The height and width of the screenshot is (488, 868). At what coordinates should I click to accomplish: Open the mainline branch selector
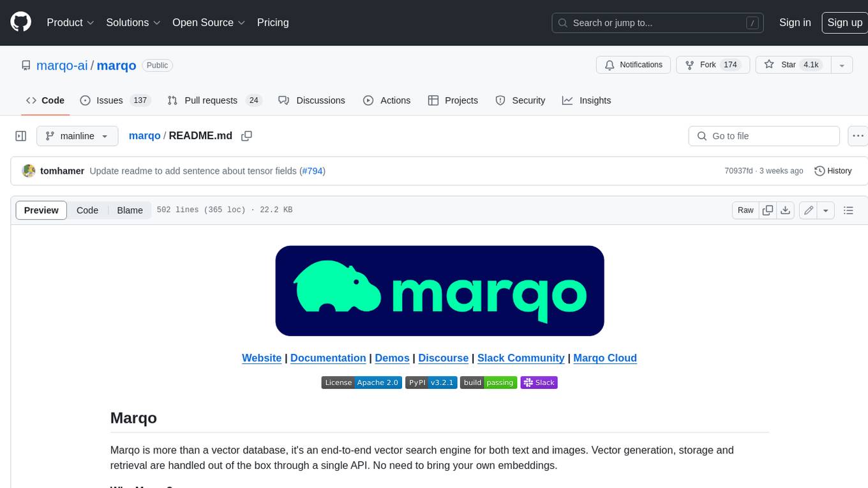77,136
